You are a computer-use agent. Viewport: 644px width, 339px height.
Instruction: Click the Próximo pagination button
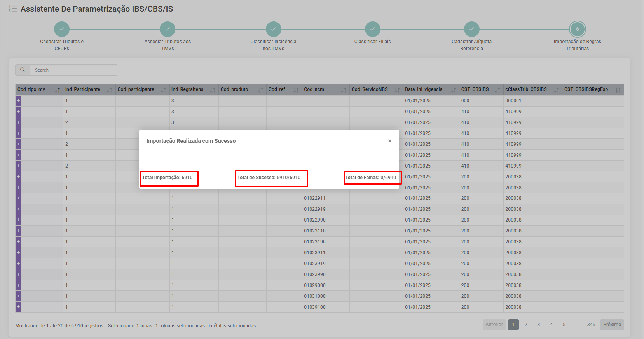pyautogui.click(x=612, y=325)
